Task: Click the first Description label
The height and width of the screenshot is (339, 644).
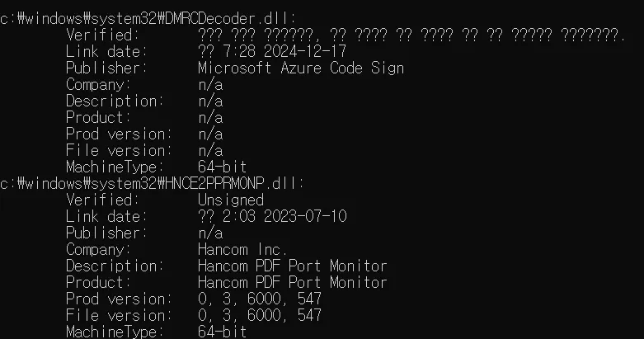Action: [115, 101]
